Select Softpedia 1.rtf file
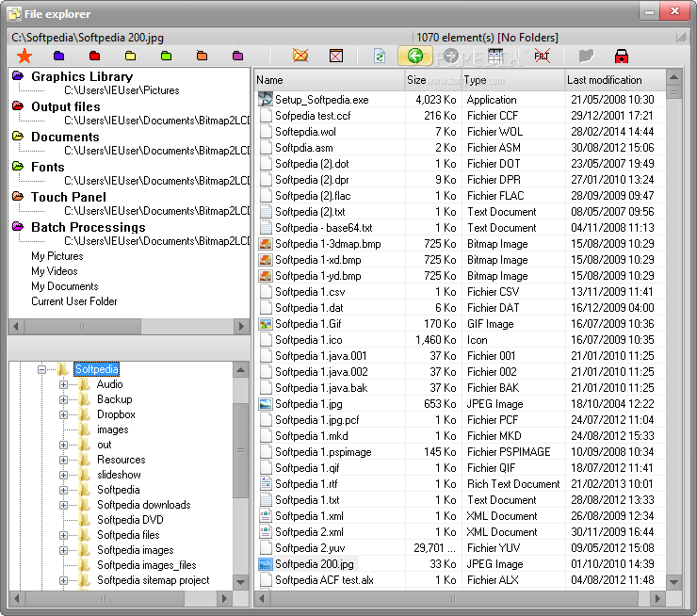The height and width of the screenshot is (616, 697). [x=306, y=484]
